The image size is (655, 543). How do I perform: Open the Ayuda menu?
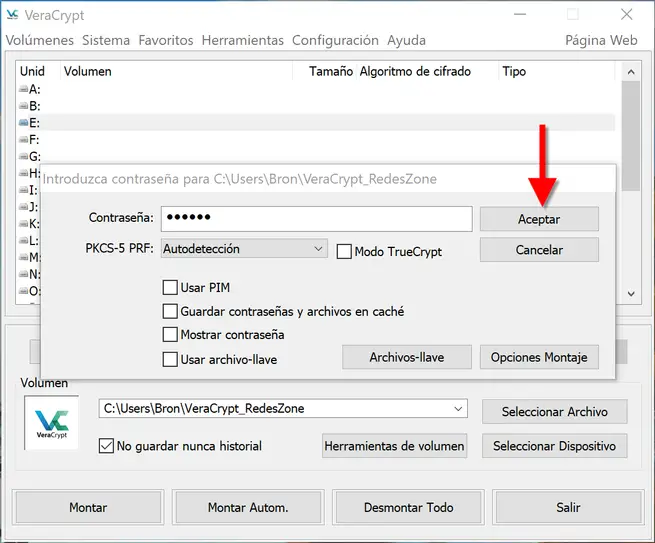tap(406, 40)
